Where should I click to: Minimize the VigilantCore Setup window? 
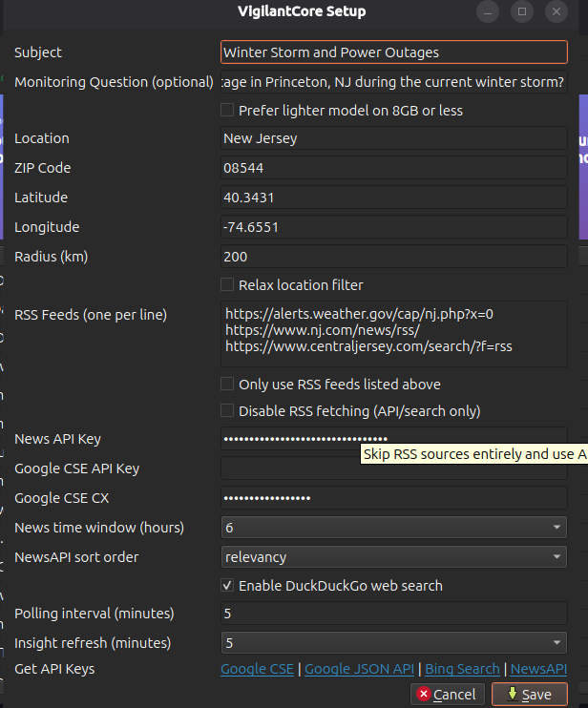click(488, 11)
